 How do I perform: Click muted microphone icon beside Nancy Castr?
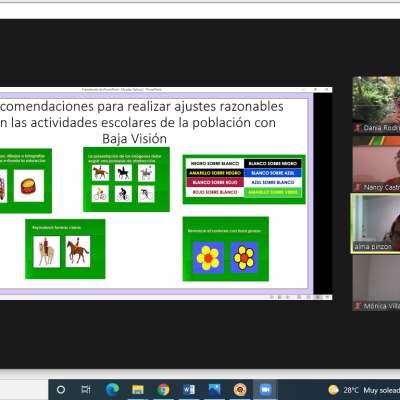pos(358,187)
